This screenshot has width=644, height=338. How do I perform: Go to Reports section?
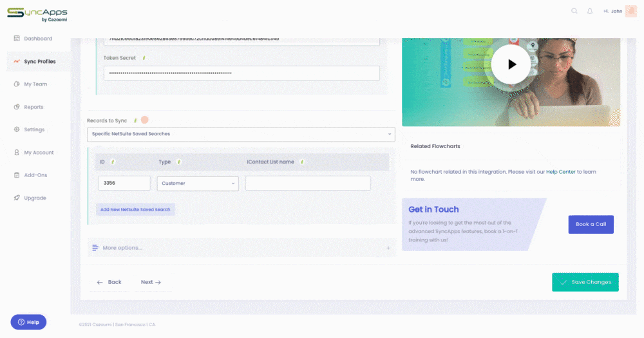(33, 107)
